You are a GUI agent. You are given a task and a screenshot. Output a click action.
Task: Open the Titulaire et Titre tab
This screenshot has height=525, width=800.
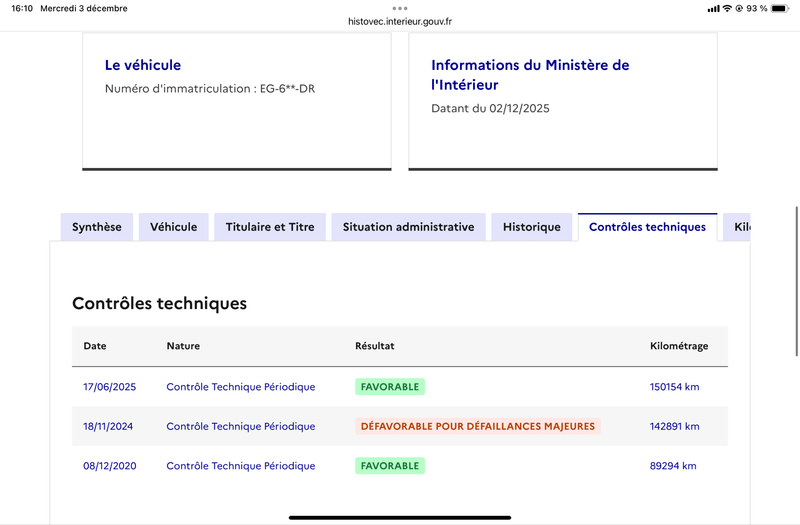(270, 227)
